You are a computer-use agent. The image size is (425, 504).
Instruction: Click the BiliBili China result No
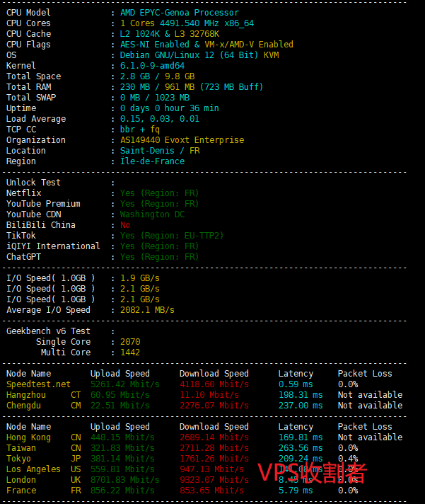(x=125, y=225)
